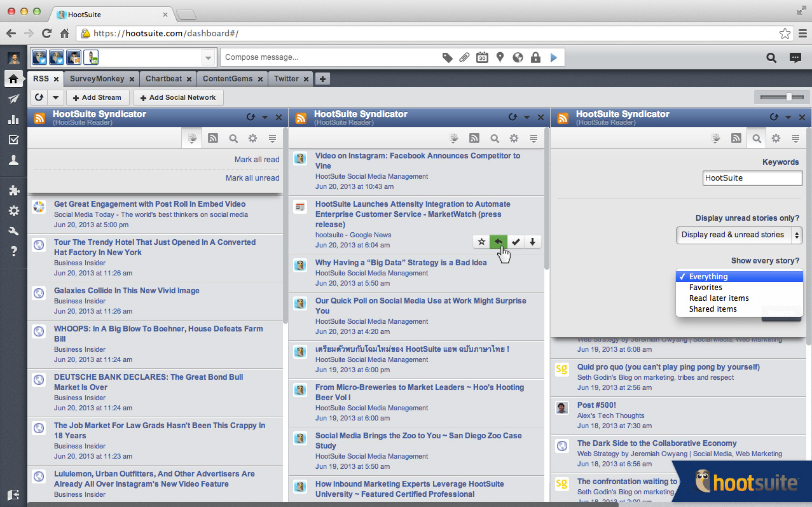This screenshot has height=507, width=812.
Task: Click the Add Social Network button
Action: coord(178,97)
